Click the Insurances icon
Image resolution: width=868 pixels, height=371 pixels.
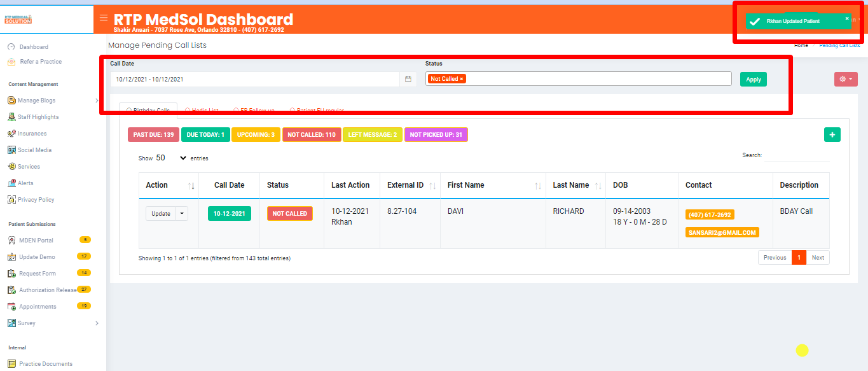pyautogui.click(x=11, y=134)
